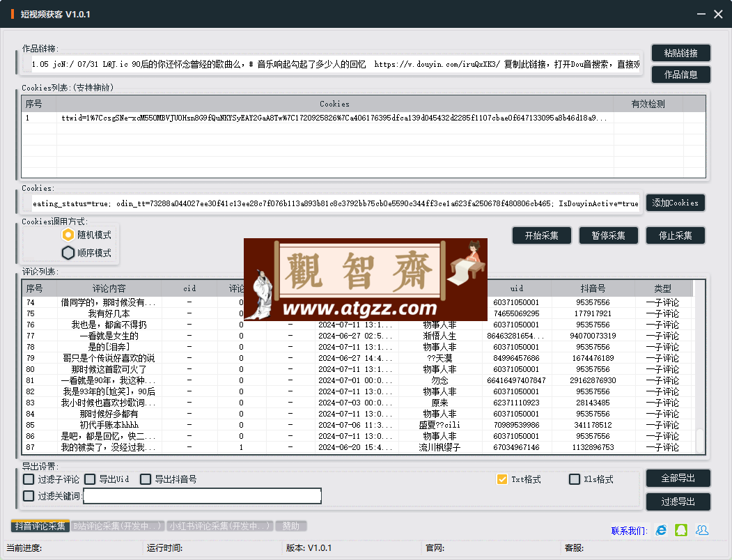The image size is (732, 560).
Task: Click 抖音号 1674476189 cell
Action: [593, 358]
